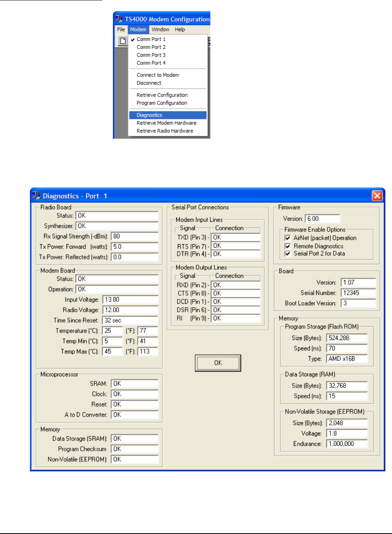This screenshot has width=392, height=534.
Task: Click the Tx Power Forward field
Action: [135, 247]
